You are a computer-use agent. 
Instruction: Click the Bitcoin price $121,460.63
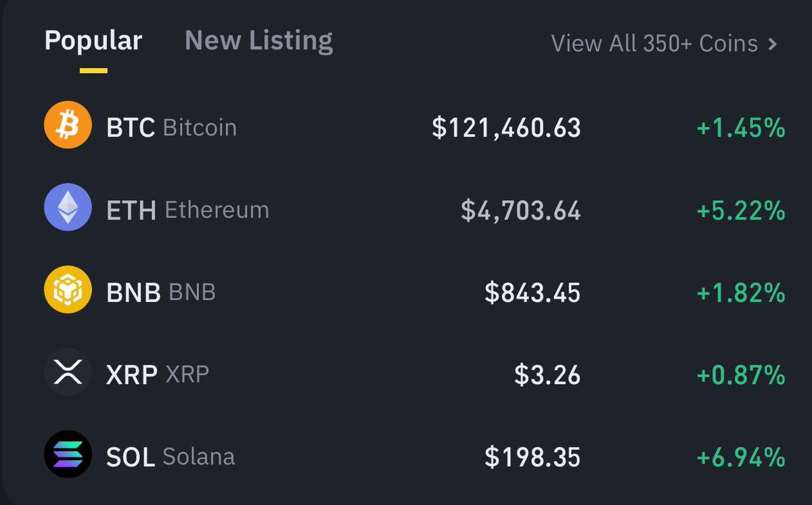coord(506,128)
